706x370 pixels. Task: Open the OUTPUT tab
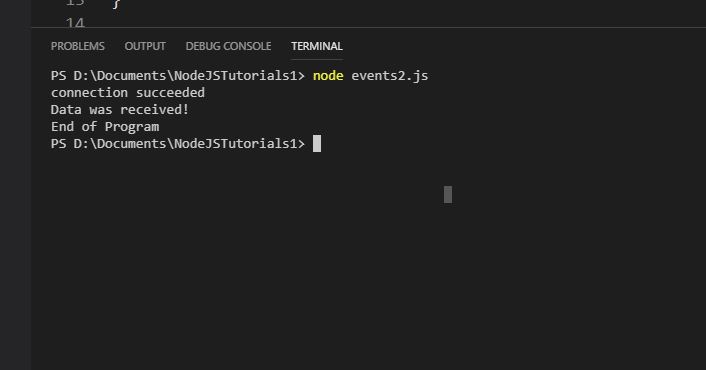pyautogui.click(x=145, y=46)
